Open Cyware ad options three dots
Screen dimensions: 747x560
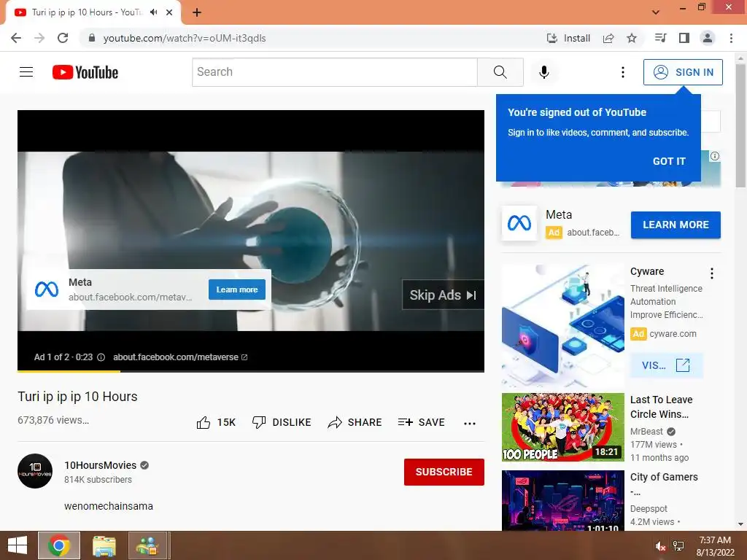[712, 273]
